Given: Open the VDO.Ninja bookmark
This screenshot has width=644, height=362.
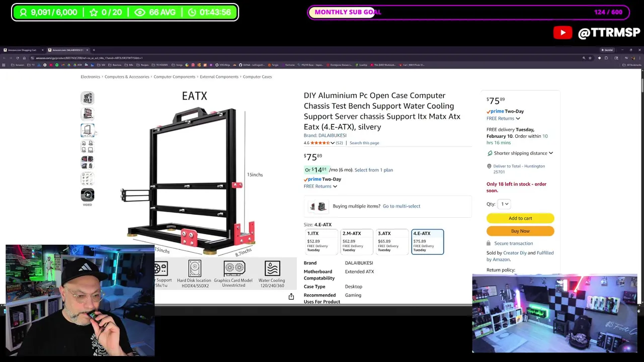Looking at the screenshot, I should pyautogui.click(x=222, y=65).
